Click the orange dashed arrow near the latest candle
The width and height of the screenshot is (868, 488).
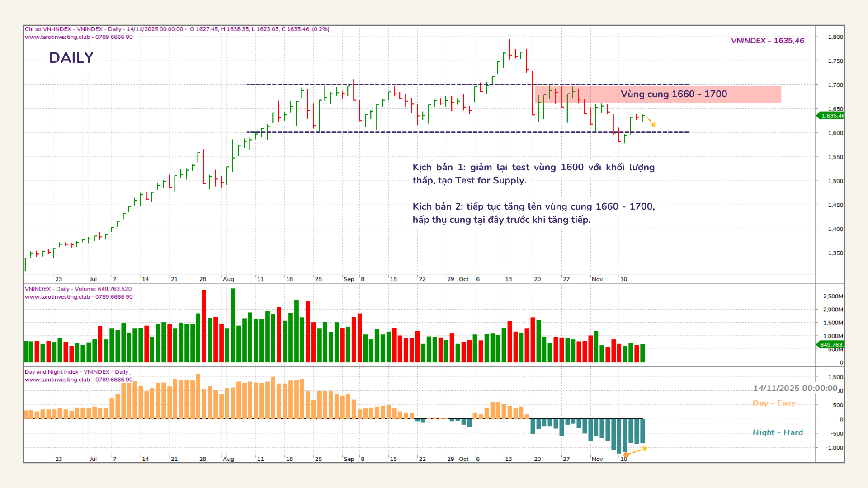point(651,122)
